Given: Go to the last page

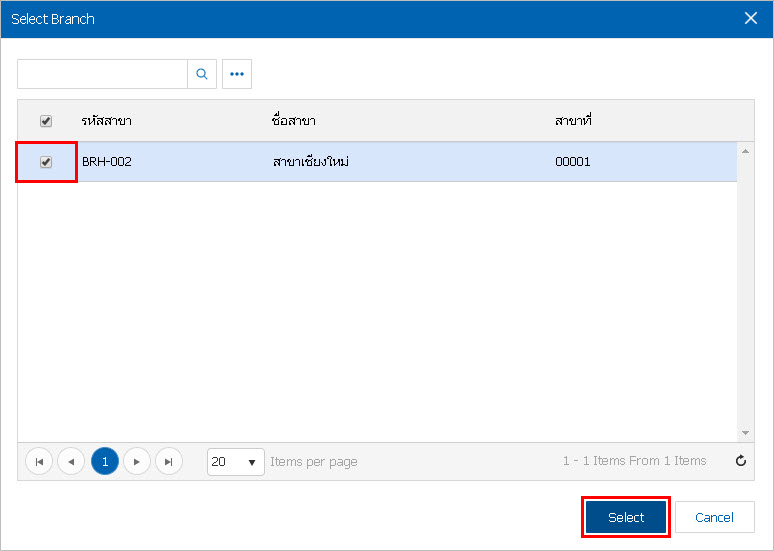Looking at the screenshot, I should [169, 462].
